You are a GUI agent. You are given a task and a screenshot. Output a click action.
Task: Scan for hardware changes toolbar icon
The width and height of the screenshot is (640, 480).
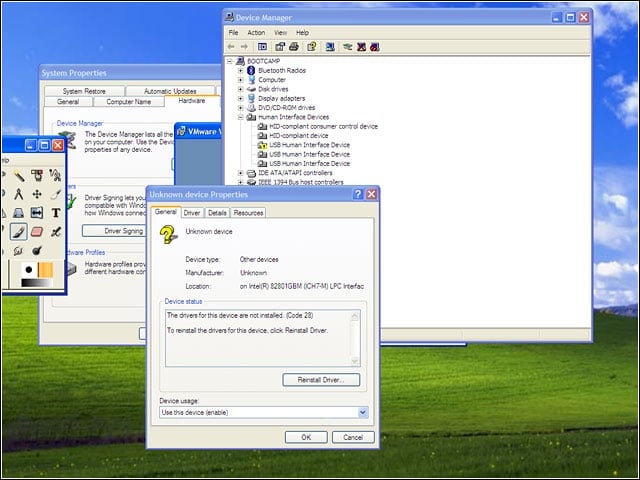point(330,47)
